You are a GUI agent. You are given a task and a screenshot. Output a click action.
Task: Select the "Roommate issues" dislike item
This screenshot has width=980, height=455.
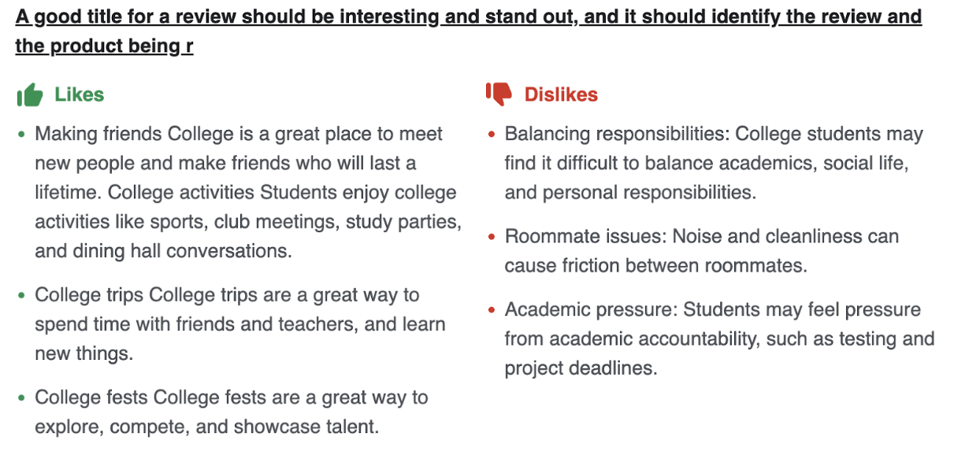click(701, 236)
